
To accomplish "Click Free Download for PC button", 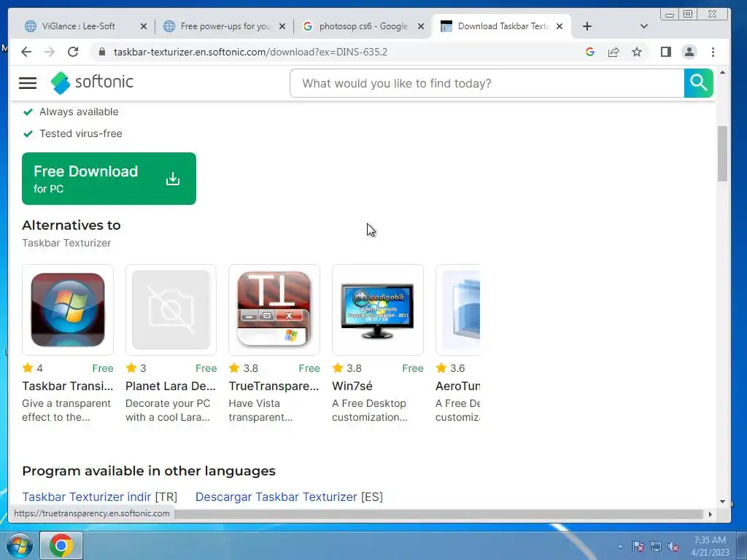I will point(109,179).
